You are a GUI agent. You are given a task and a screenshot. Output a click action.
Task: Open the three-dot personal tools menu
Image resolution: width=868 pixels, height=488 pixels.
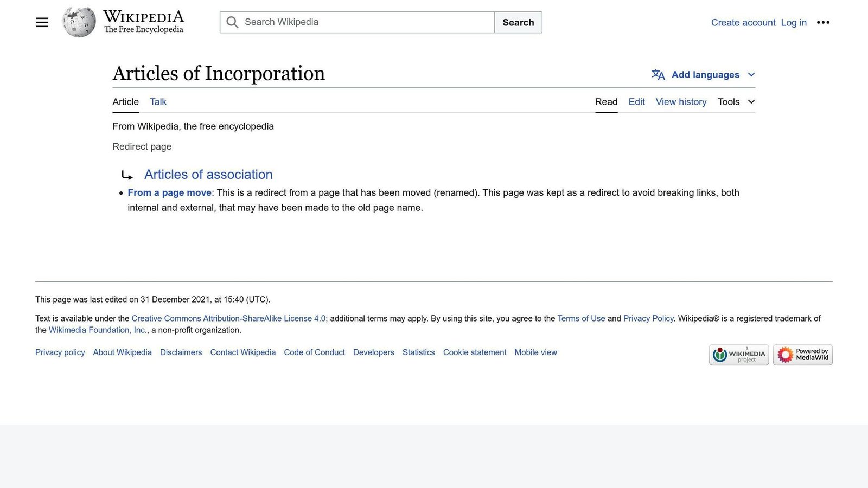[x=823, y=22]
